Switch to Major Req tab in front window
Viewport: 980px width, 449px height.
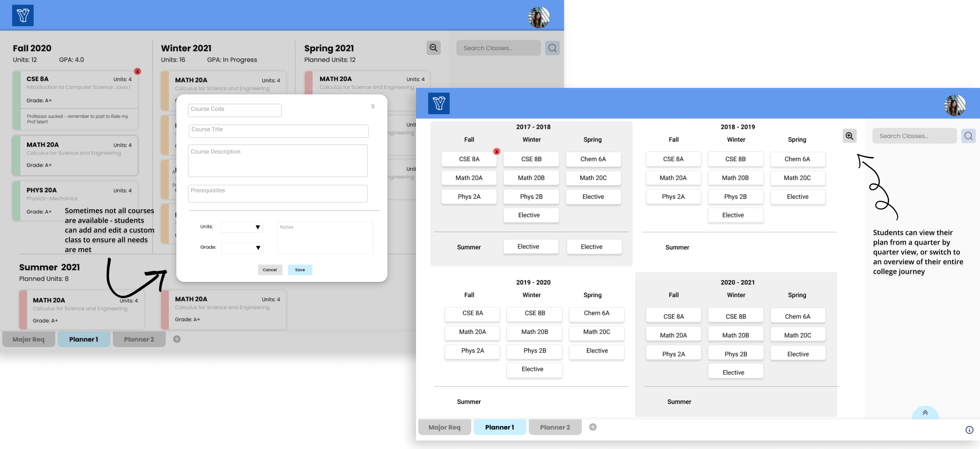coord(445,427)
